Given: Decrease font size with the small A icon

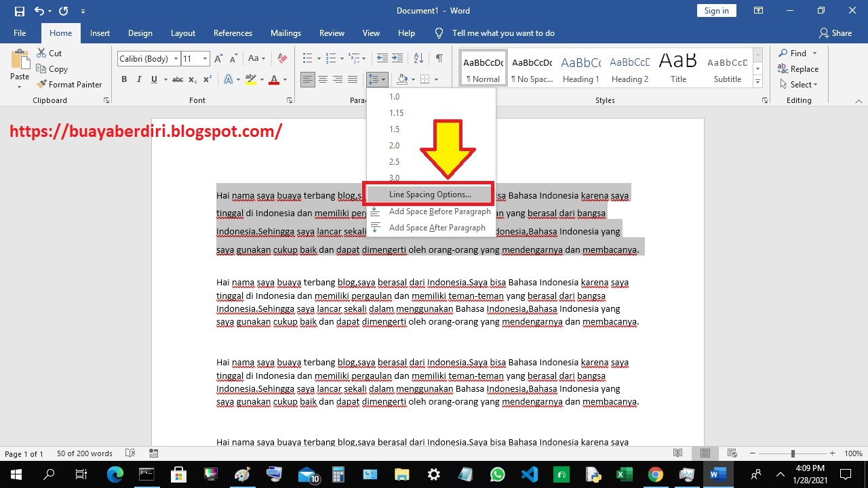Looking at the screenshot, I should tap(233, 59).
